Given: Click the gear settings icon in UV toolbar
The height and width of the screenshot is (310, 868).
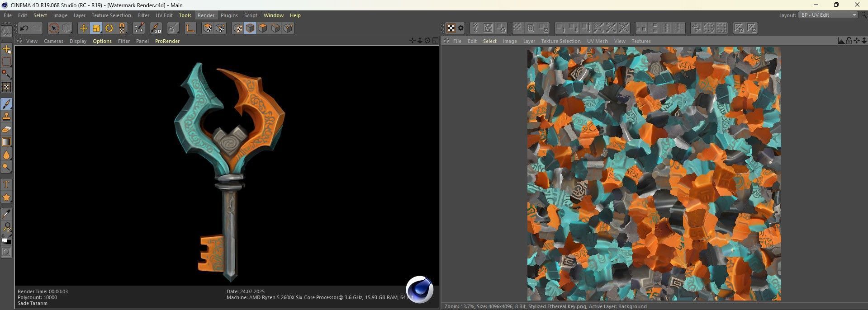Looking at the screenshot, I should pos(460,28).
